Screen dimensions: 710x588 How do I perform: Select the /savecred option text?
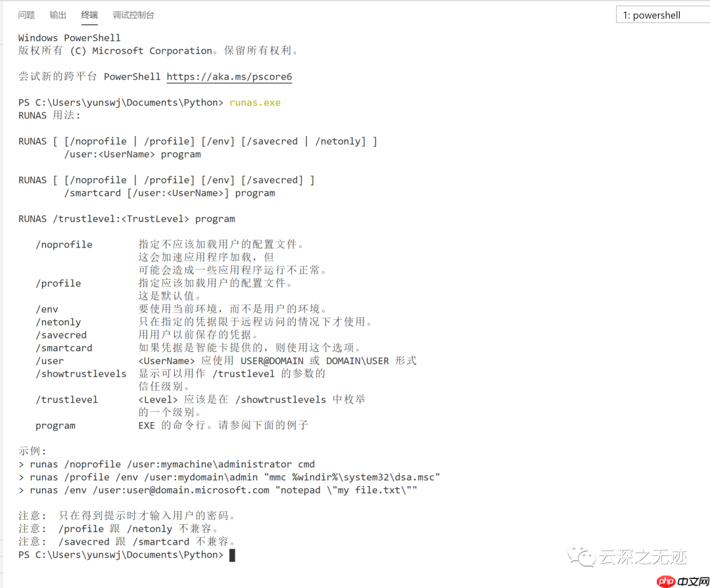(61, 334)
